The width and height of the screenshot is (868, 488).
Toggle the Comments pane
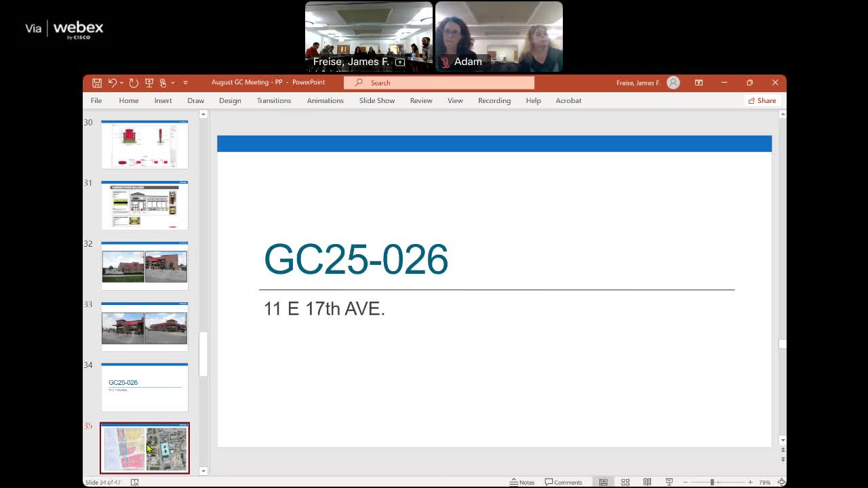click(564, 482)
